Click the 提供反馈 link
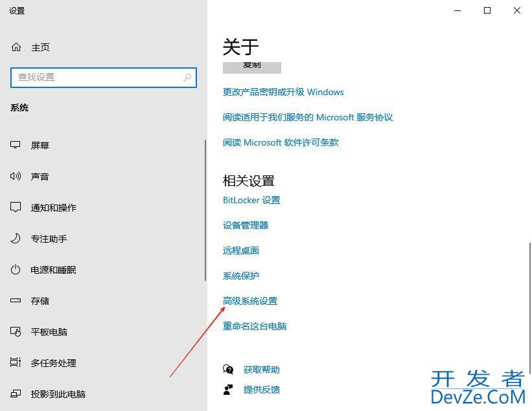 pos(261,390)
